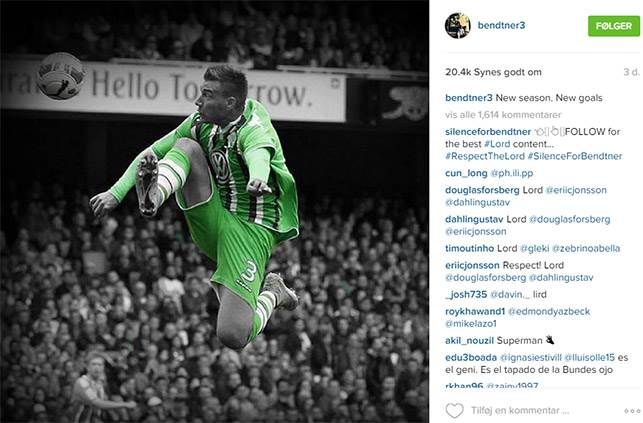This screenshot has height=423, width=643.
Task: Open the @ph.ili.pp mention
Action: (512, 173)
